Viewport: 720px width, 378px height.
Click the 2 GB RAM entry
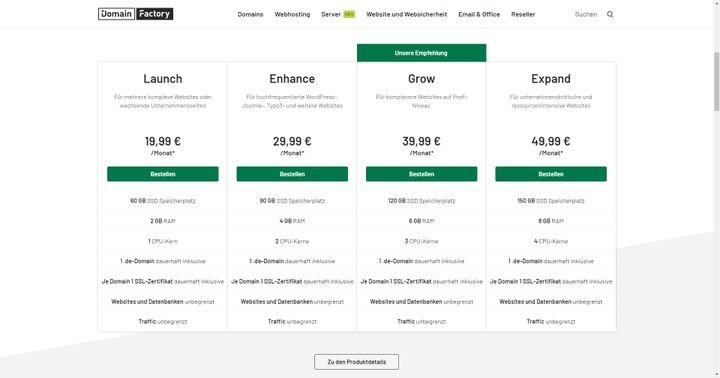(x=163, y=221)
